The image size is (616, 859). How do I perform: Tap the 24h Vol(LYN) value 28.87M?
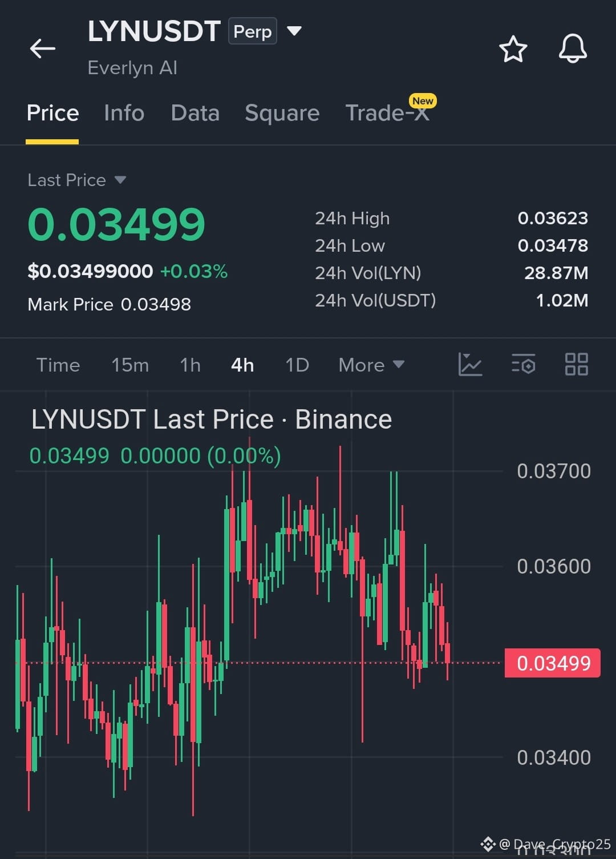point(556,273)
